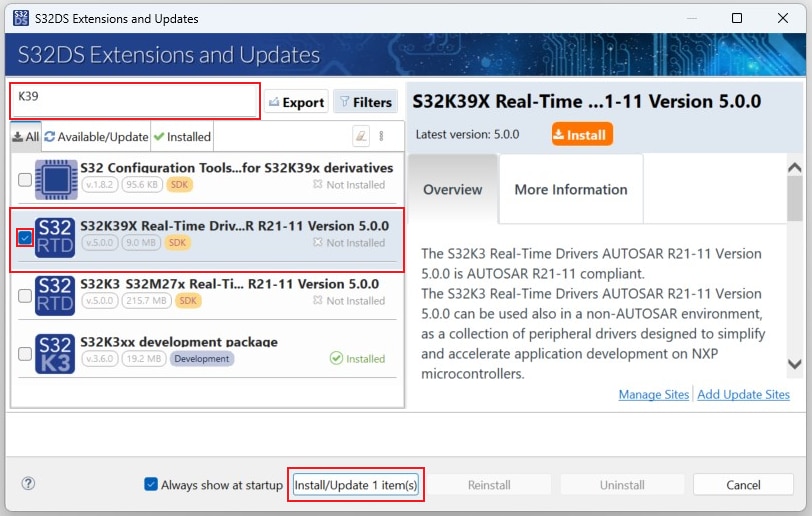Click the clear selection eraser icon
This screenshot has height=516, width=812.
361,136
